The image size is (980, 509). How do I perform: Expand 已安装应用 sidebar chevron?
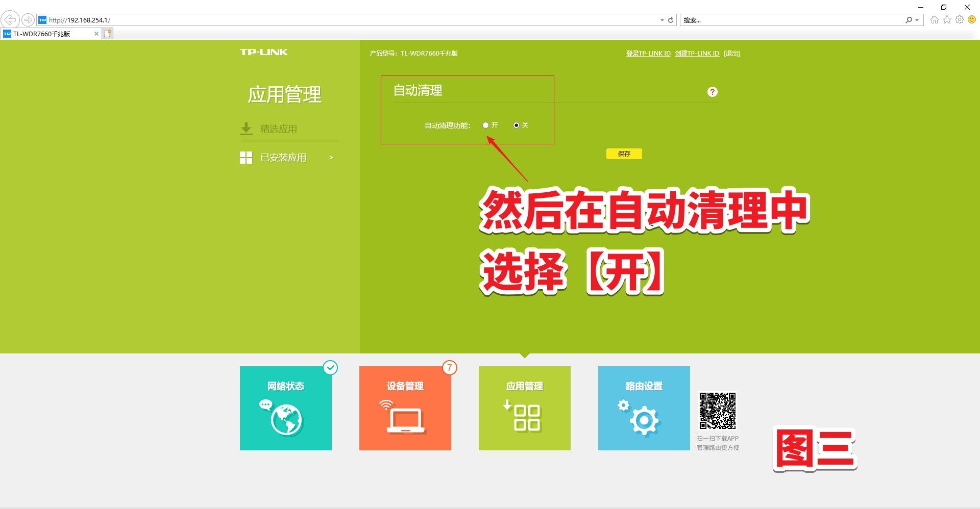pyautogui.click(x=331, y=158)
